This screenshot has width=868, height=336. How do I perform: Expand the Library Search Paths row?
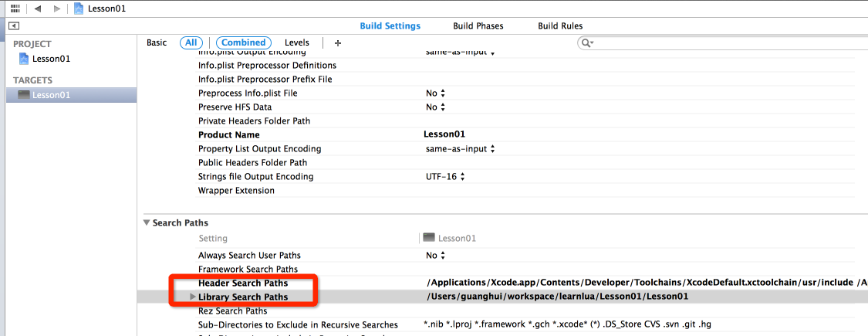[191, 297]
